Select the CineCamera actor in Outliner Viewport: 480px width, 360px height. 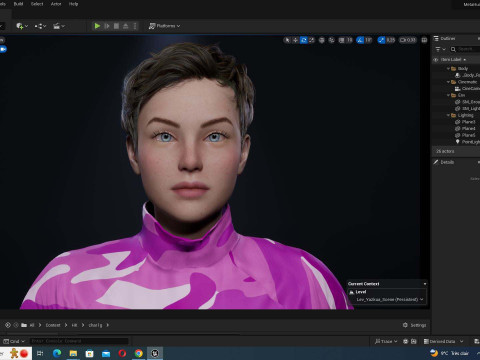(x=456, y=89)
